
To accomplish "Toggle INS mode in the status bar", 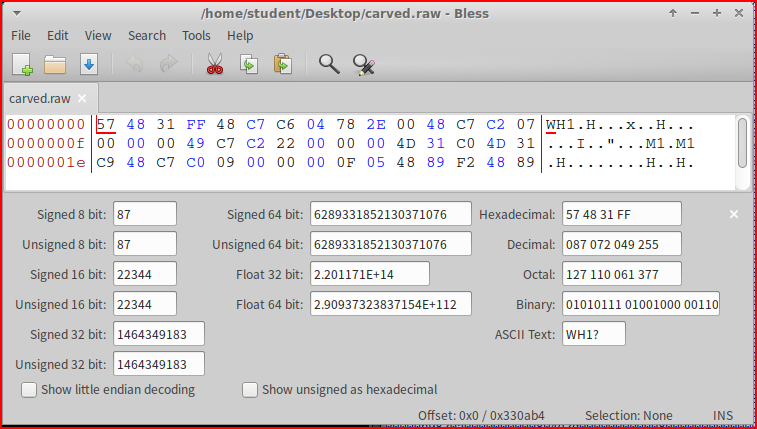I will tap(722, 415).
